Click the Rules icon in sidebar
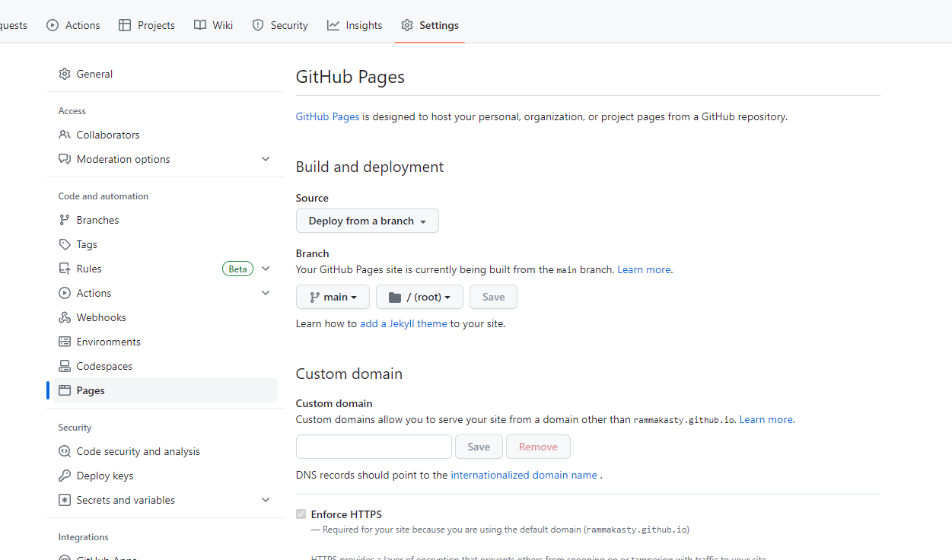Viewport: 952px width, 560px height. pyautogui.click(x=65, y=269)
